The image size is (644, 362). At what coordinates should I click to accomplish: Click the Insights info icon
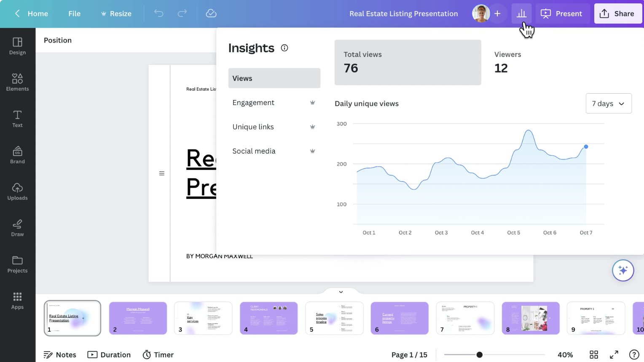point(284,48)
